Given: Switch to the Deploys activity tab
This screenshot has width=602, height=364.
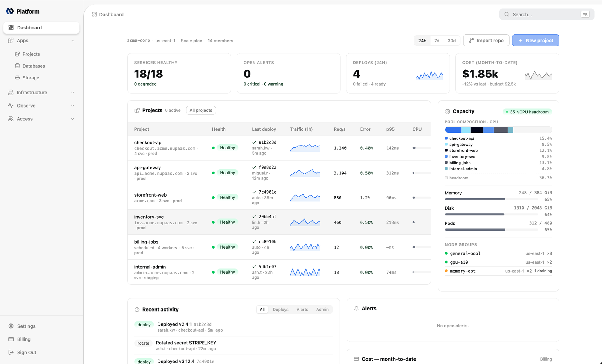Looking at the screenshot, I should coord(280,310).
